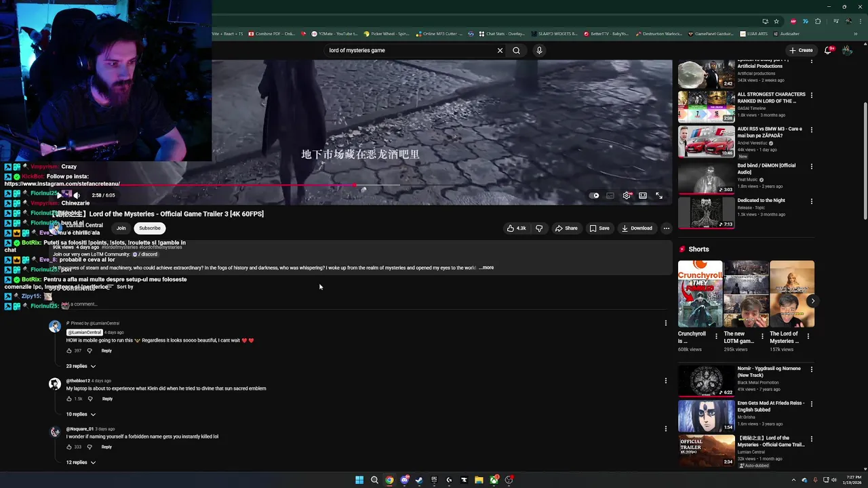Image resolution: width=868 pixels, height=488 pixels.
Task: Open menu for Dedicated to the Night video
Action: 811,201
